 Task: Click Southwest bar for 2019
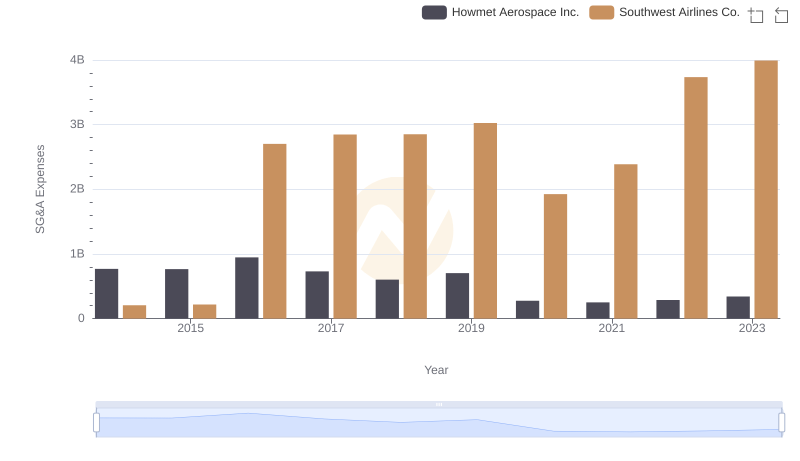click(x=485, y=221)
